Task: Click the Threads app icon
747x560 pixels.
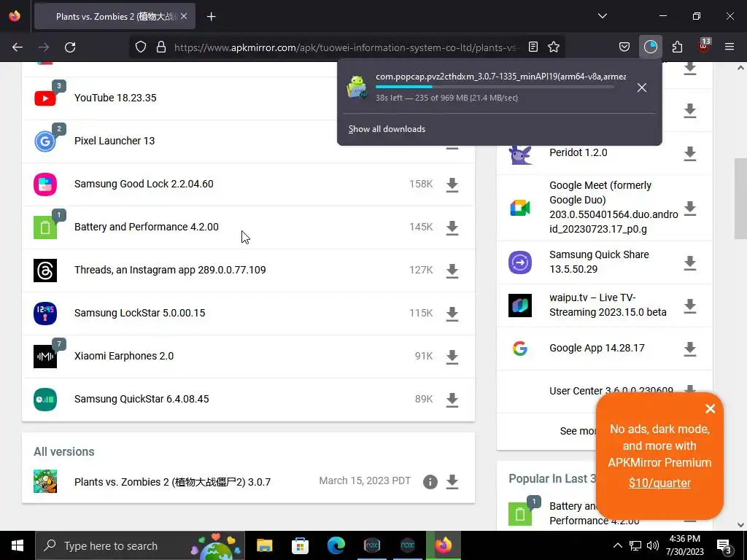Action: tap(45, 271)
